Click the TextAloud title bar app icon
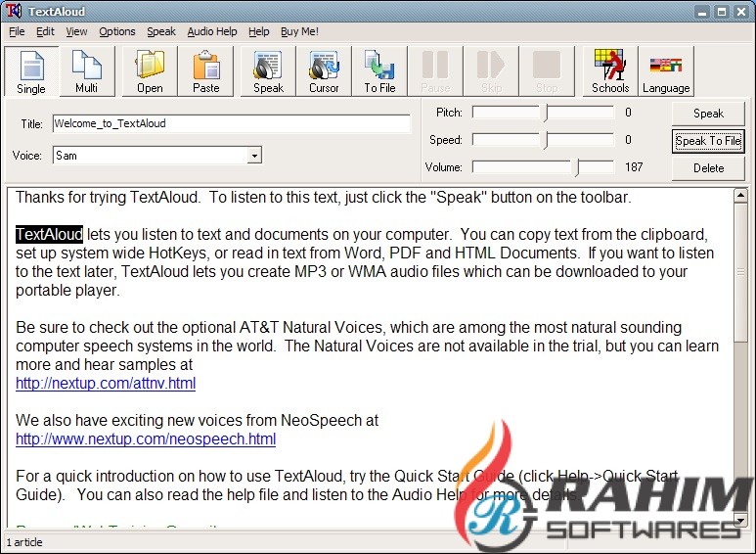756x554 pixels. (14, 11)
